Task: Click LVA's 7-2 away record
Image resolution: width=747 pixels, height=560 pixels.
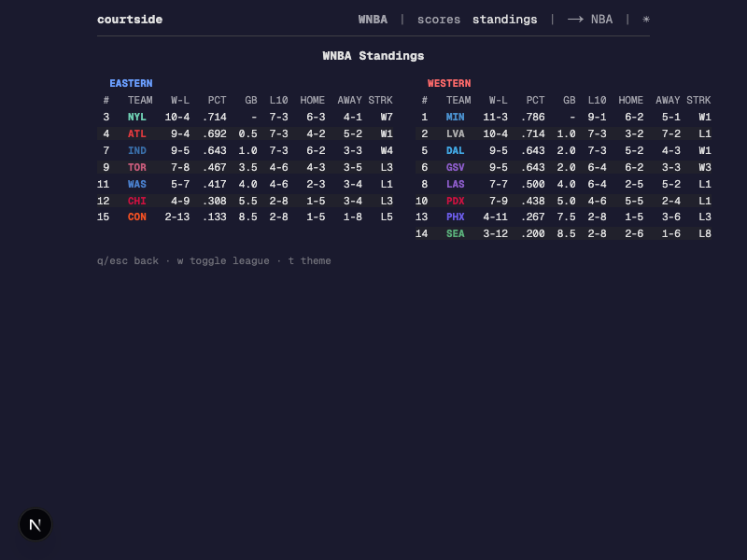Action: coord(670,133)
